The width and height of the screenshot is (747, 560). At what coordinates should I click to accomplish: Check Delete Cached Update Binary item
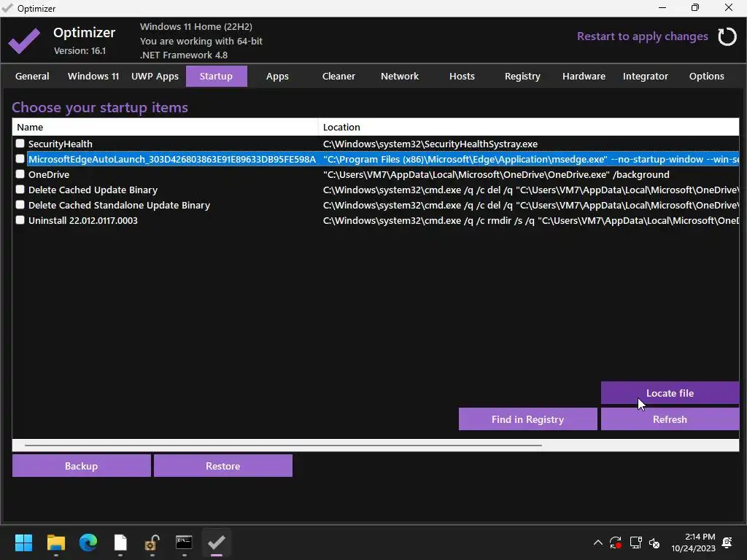tap(20, 189)
